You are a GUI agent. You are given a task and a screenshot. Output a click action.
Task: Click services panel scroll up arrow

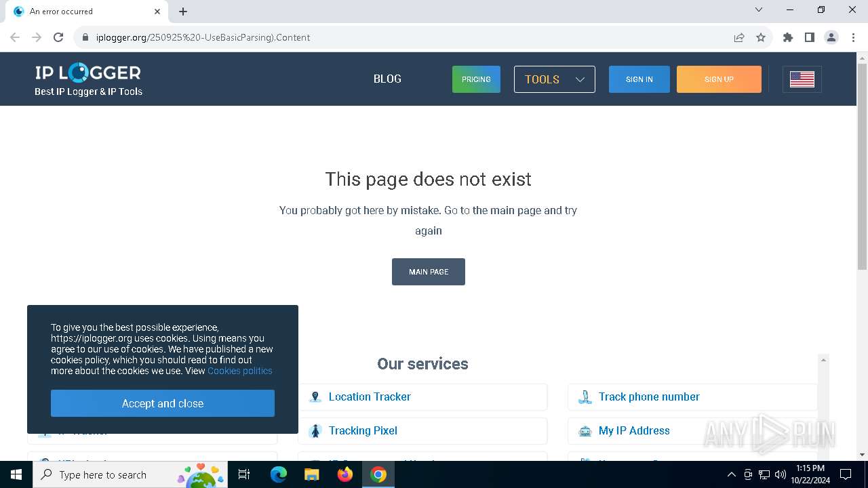click(823, 360)
